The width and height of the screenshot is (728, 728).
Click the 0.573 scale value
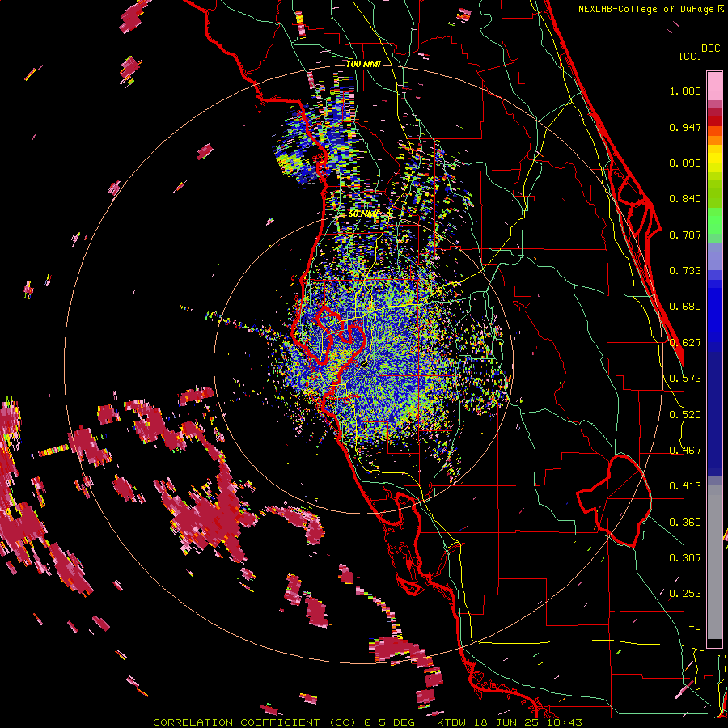click(x=685, y=379)
